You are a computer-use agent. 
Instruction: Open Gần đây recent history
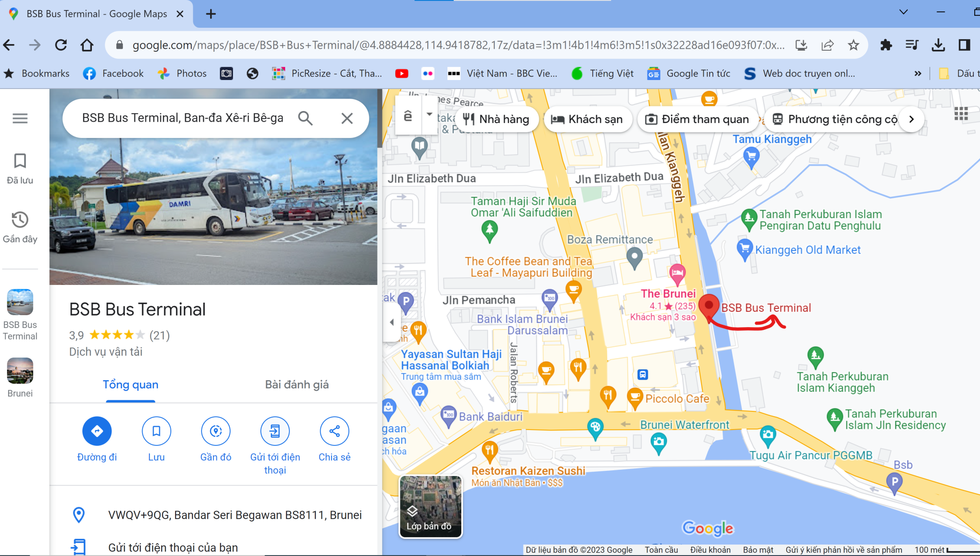[x=20, y=227]
